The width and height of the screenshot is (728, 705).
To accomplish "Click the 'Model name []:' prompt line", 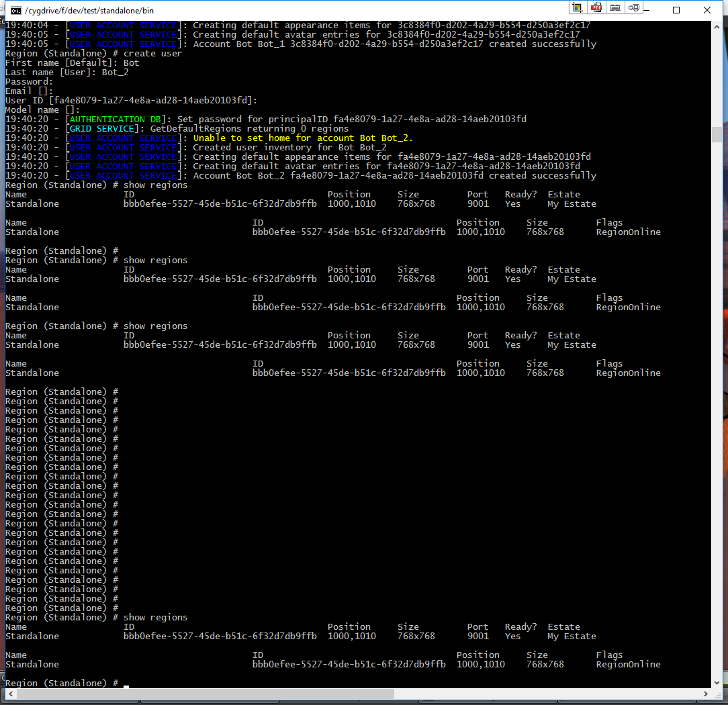I will point(42,110).
